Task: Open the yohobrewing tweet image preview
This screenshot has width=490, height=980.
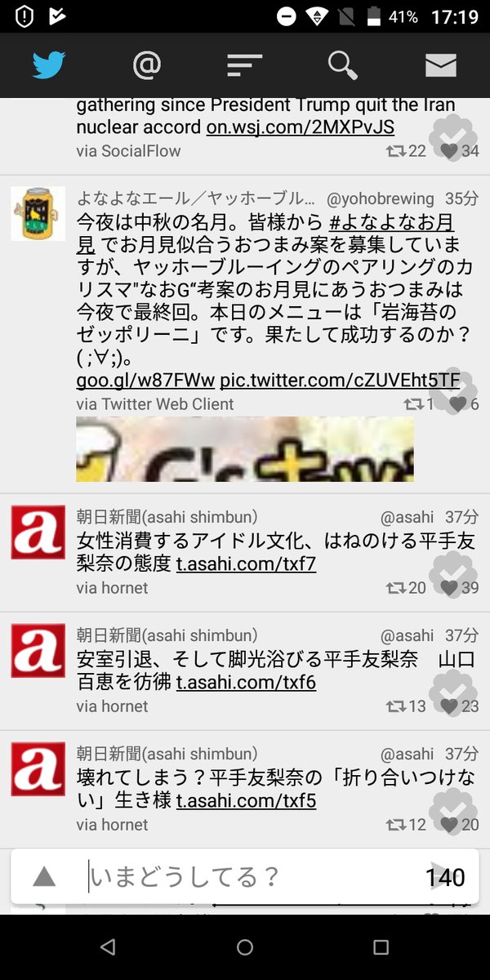Action: (245, 449)
